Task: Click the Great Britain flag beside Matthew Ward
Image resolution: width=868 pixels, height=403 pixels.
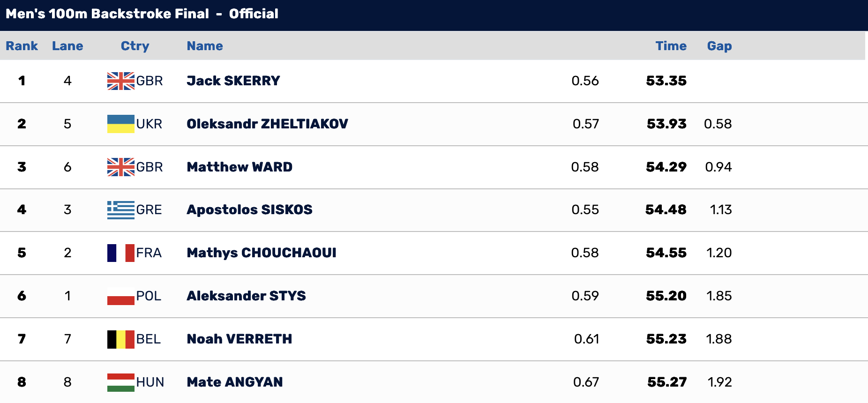Action: [x=121, y=167]
